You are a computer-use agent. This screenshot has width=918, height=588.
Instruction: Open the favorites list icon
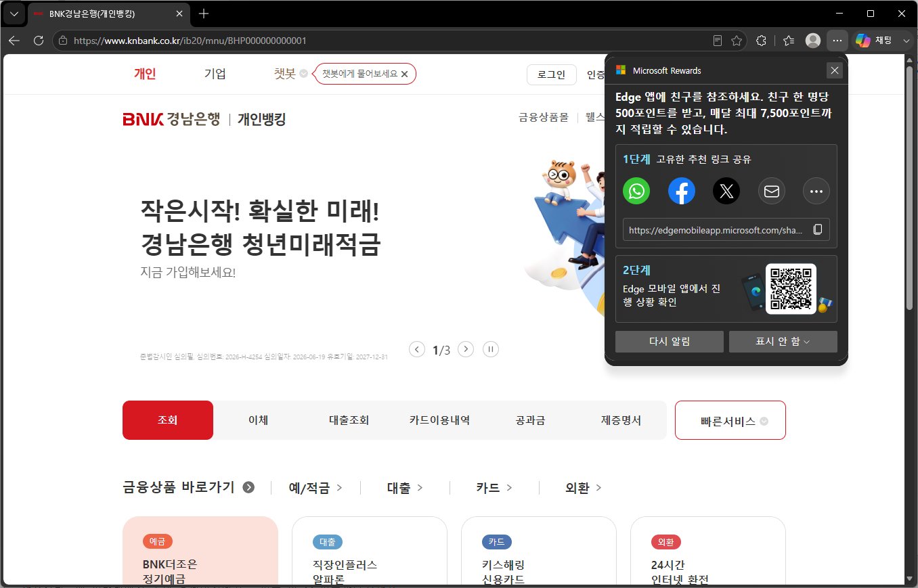point(789,41)
